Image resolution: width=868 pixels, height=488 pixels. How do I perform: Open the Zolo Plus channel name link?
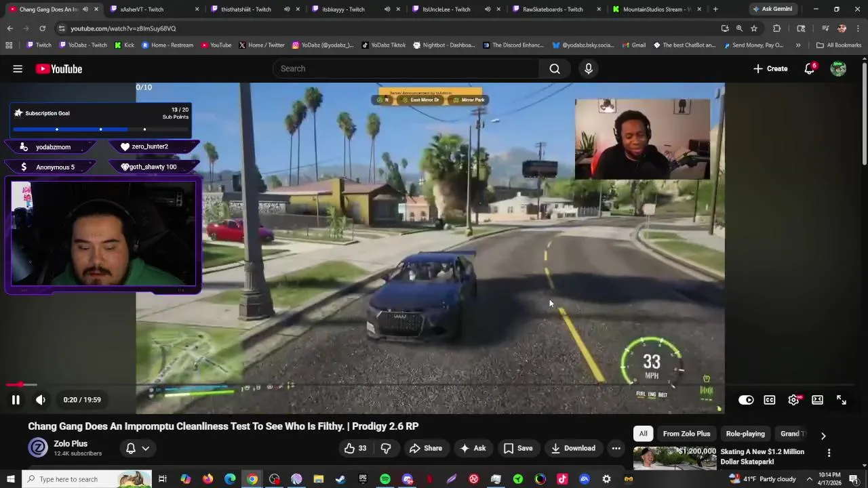click(71, 443)
